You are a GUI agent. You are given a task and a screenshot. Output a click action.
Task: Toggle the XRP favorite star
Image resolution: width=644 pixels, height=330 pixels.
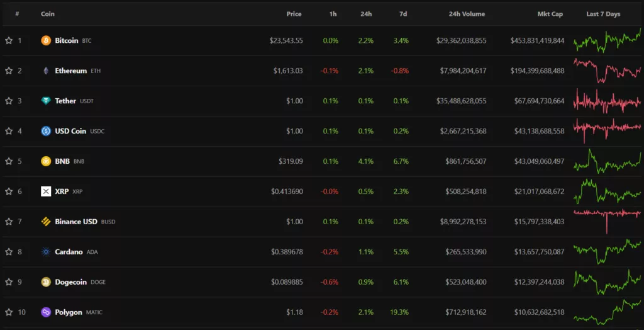coord(9,191)
